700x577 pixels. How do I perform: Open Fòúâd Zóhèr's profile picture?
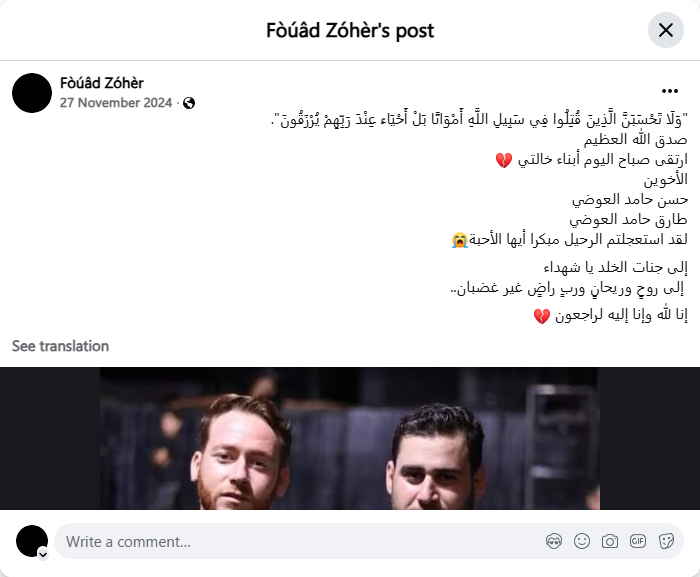tap(32, 93)
